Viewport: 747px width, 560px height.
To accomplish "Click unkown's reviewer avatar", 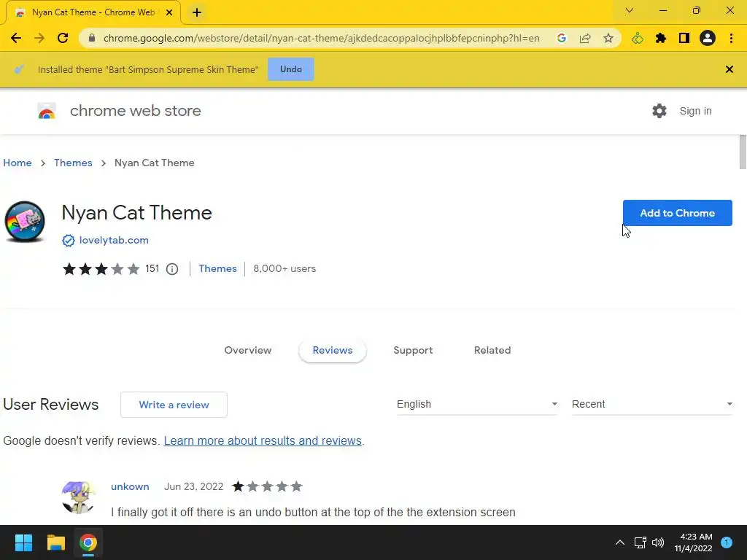I will coord(78,497).
